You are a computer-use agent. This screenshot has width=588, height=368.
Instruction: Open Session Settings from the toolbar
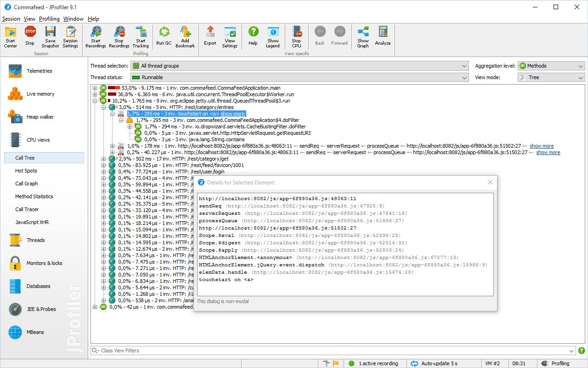click(x=70, y=37)
